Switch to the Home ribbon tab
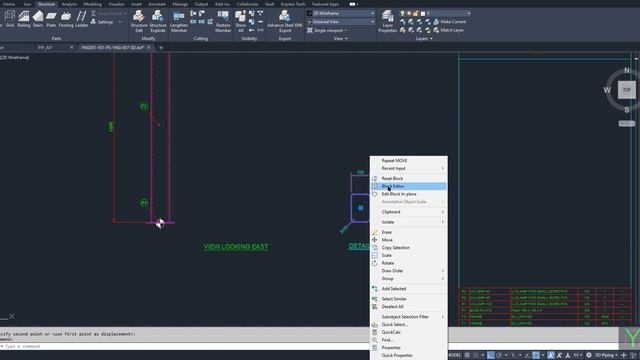Screen dimensions: 640x360 tap(9, 4)
